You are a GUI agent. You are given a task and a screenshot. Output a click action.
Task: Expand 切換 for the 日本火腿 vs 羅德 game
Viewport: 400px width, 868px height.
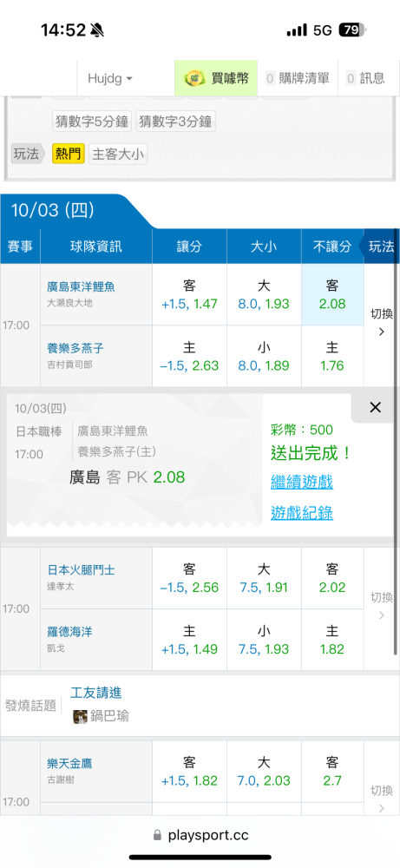(x=381, y=606)
